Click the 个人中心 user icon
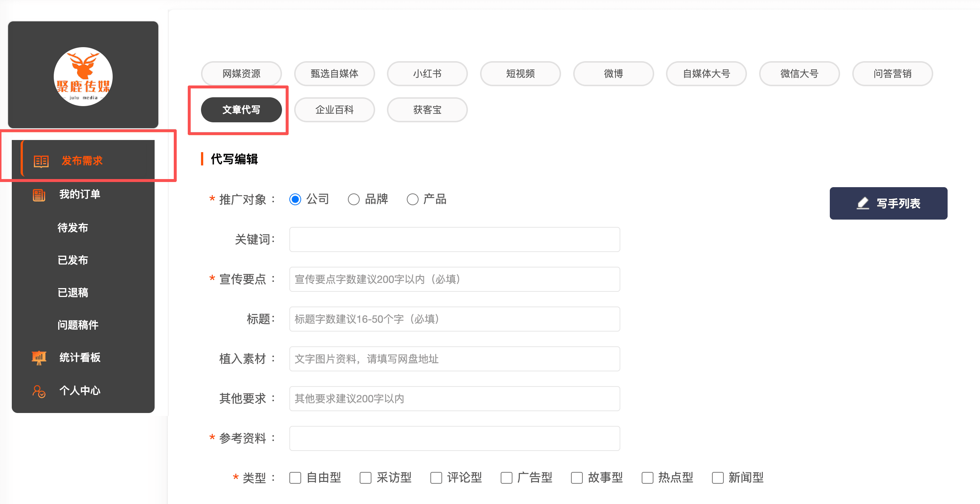This screenshot has width=980, height=504. click(39, 391)
